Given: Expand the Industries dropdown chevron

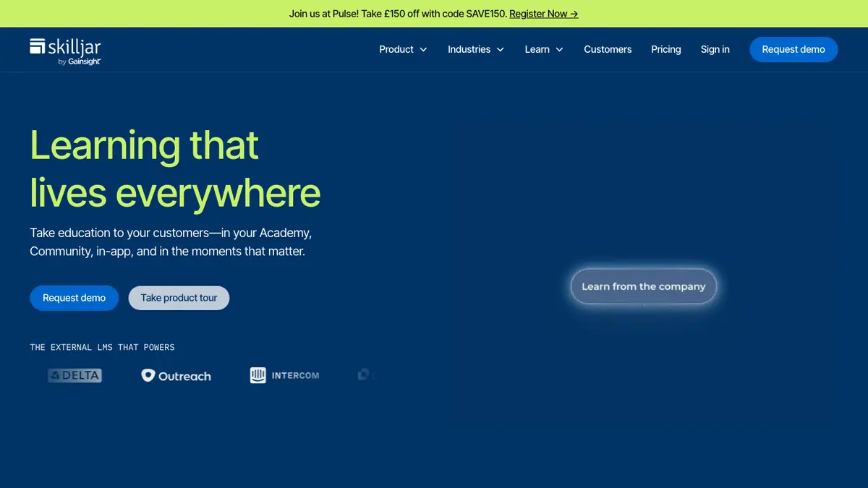Looking at the screenshot, I should point(500,50).
